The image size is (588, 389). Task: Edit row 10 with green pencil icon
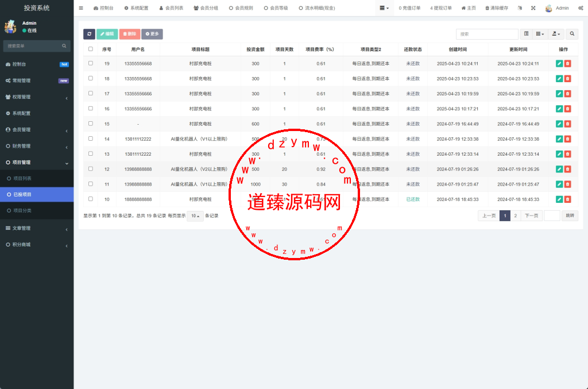[559, 199]
